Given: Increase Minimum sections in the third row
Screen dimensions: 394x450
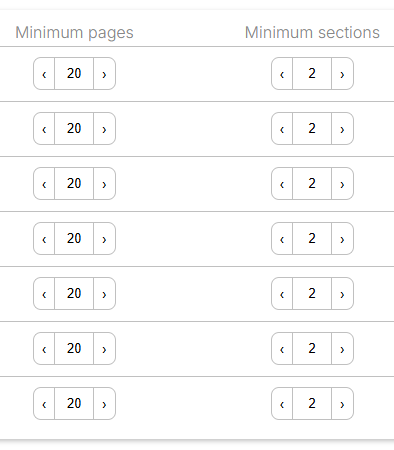Looking at the screenshot, I should [x=342, y=184].
